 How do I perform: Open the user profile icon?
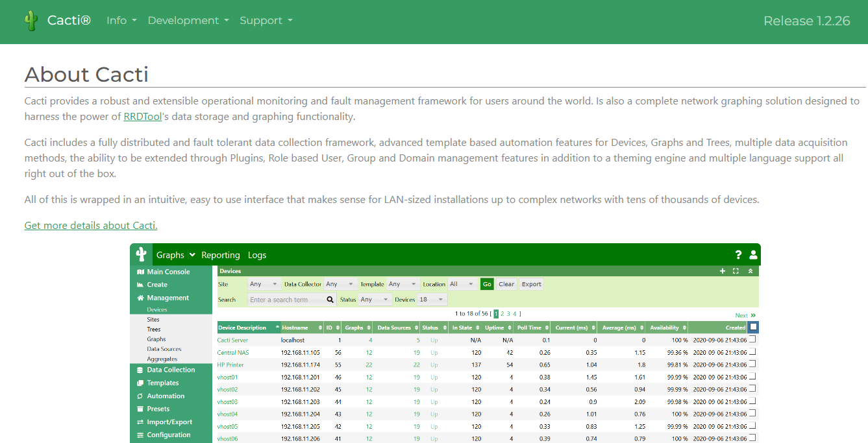(x=753, y=255)
